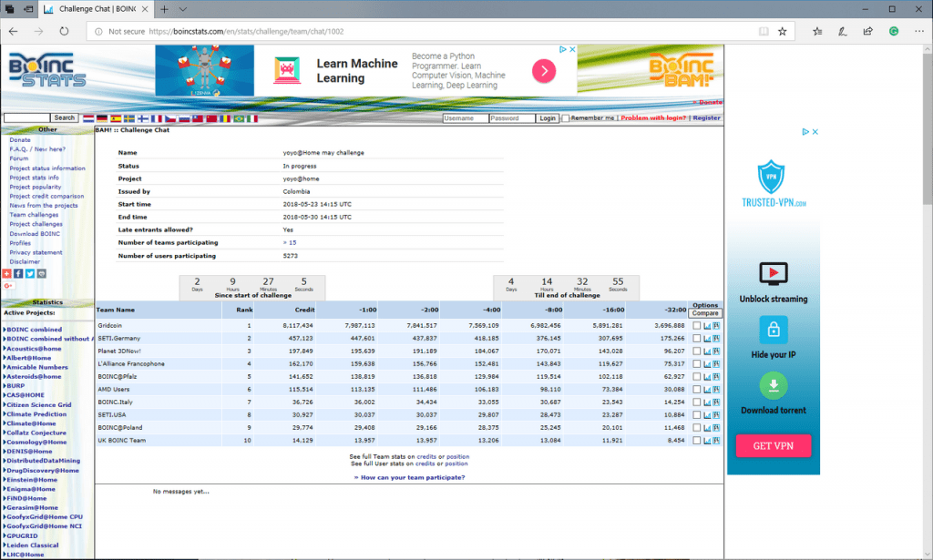
Task: Open the stats table icon for BOINC@Pfalz
Action: click(x=716, y=376)
